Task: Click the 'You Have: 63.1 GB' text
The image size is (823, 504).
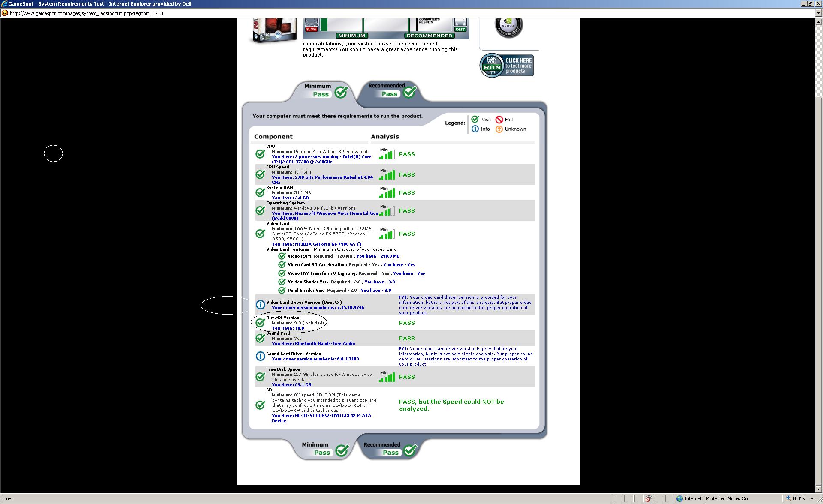Action: tap(291, 385)
